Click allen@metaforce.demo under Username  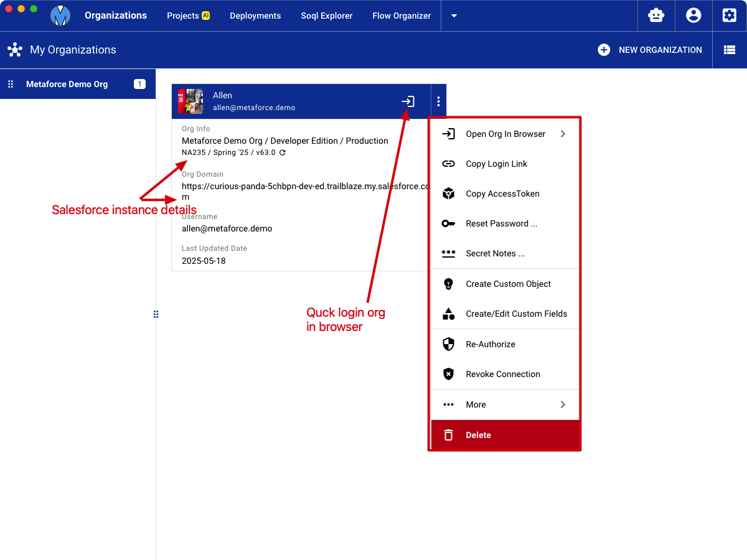pos(227,228)
